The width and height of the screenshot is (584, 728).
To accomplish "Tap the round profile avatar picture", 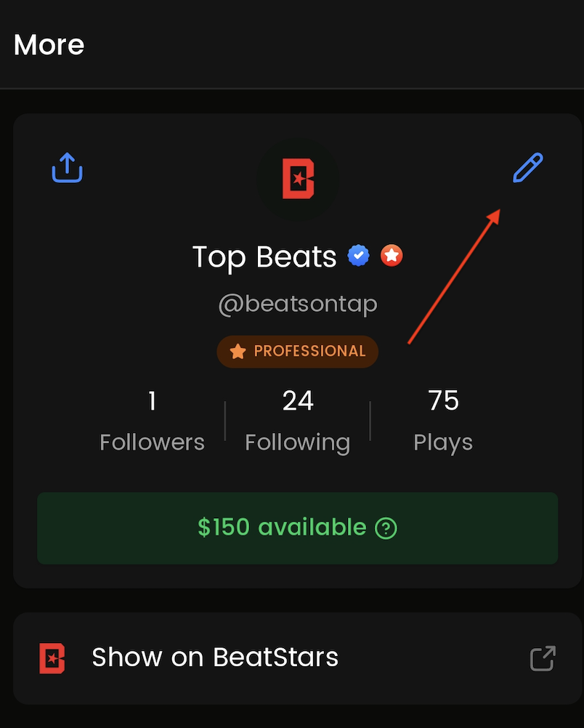I will coord(298,177).
